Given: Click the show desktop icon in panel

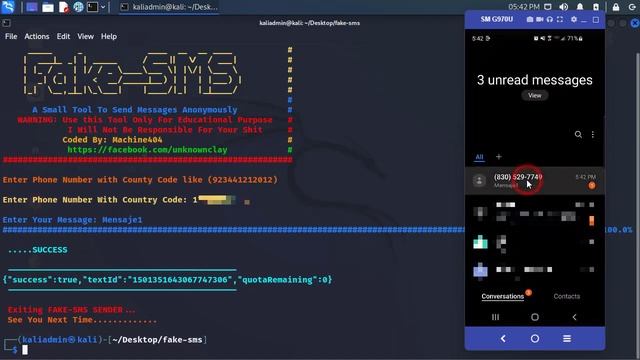Looking at the screenshot, I should coord(31,7).
